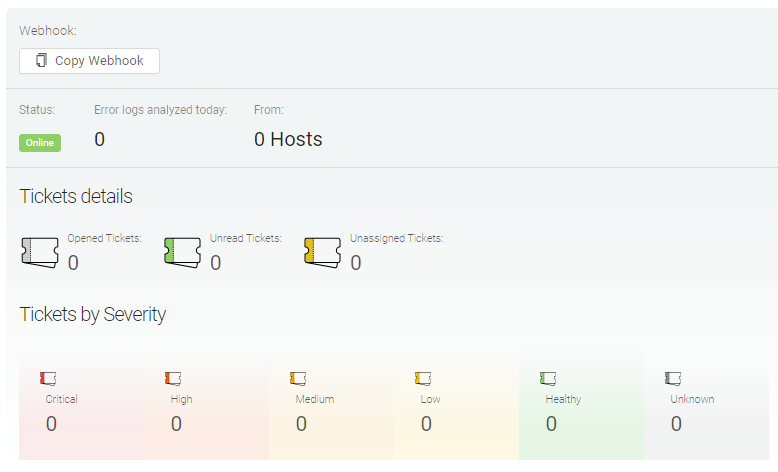This screenshot has height=472, width=778.
Task: Click the 0 Hosts value
Action: [x=288, y=140]
